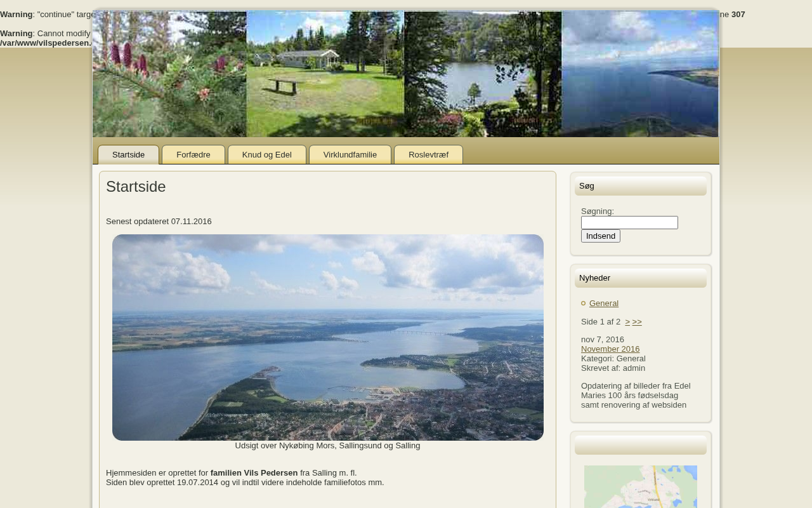This screenshot has height=508, width=812.
Task: Click the aerial photo of Nykøbing Mors
Action: coord(328,337)
